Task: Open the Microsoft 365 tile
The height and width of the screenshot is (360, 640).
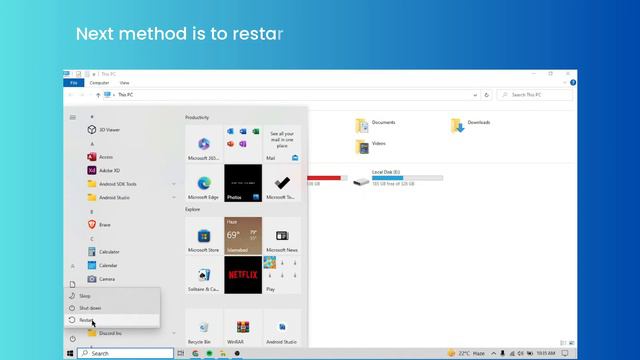Action: point(204,144)
